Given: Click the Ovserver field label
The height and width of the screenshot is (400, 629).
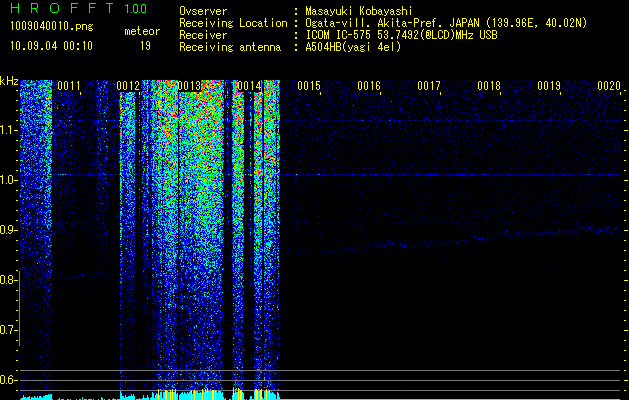Looking at the screenshot, I should 203,12.
